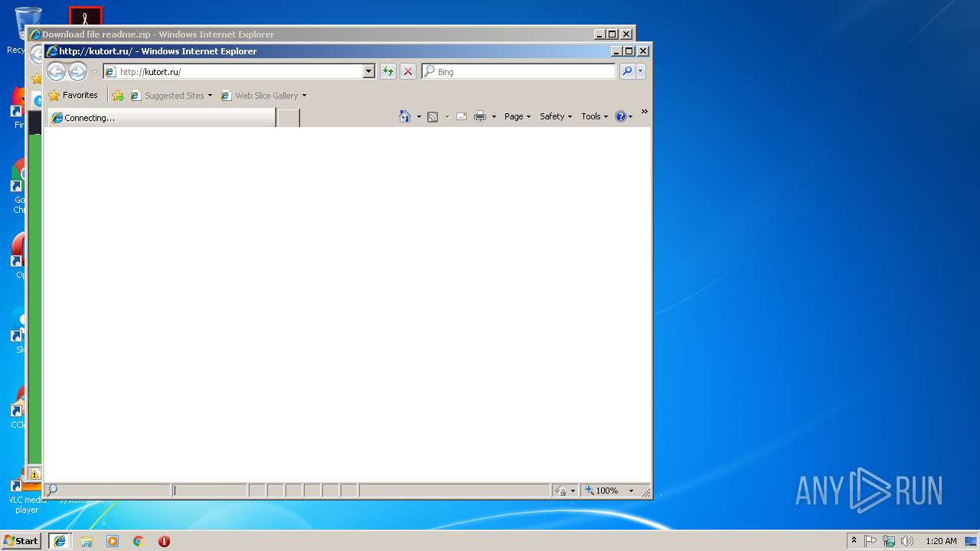Image resolution: width=980 pixels, height=551 pixels.
Task: Launch Google Chrome from taskbar
Action: point(139,541)
